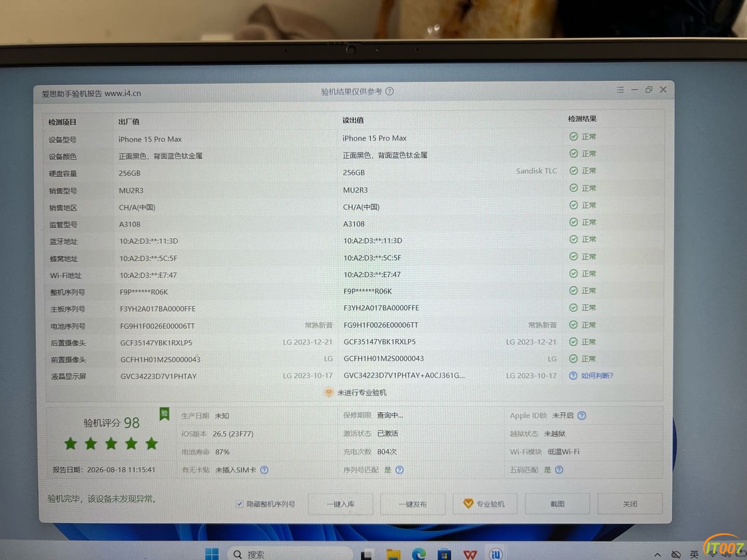
Task: Expand the system tray hidden icons chevron
Action: [x=657, y=554]
